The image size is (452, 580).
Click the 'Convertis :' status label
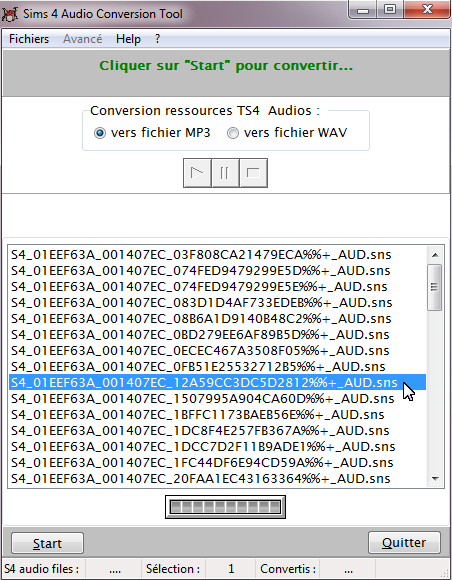click(x=288, y=569)
